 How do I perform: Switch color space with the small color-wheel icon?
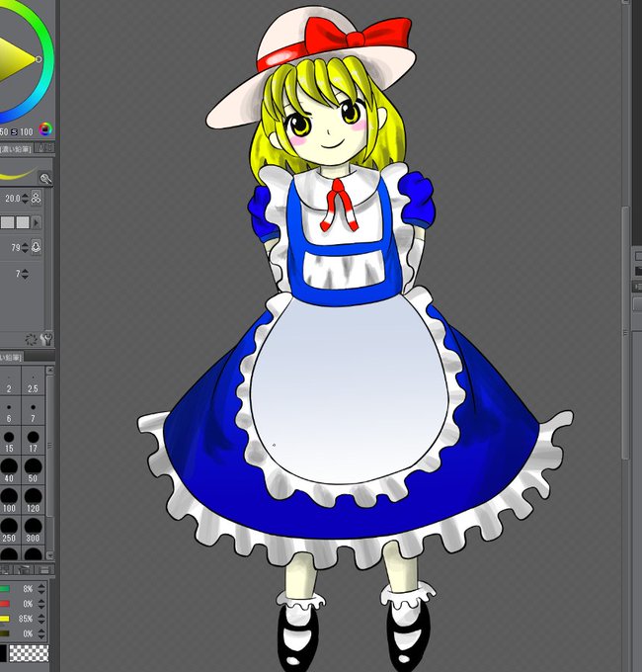click(45, 129)
